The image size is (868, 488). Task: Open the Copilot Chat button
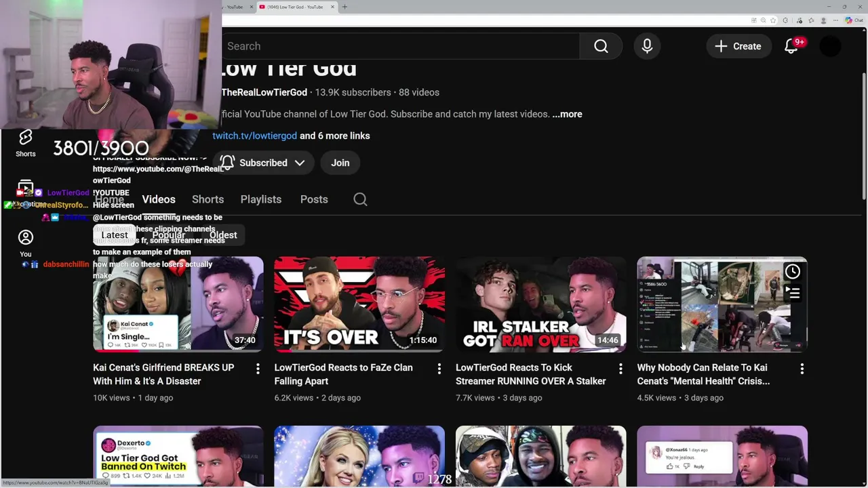(x=854, y=20)
